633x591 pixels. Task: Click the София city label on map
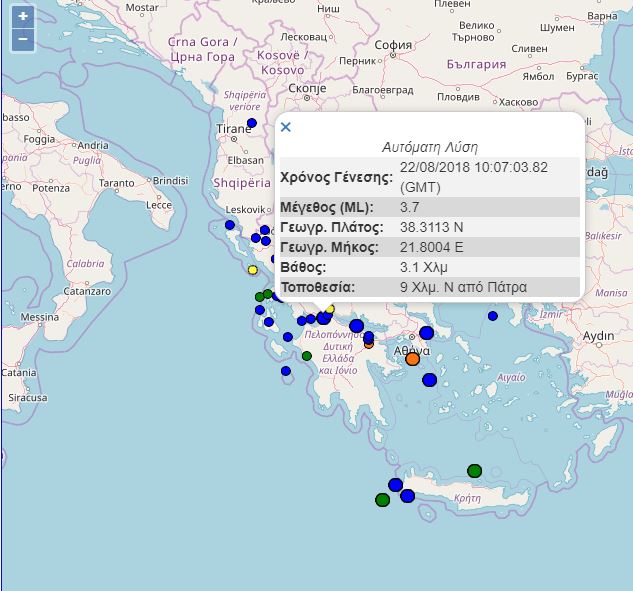tap(393, 45)
